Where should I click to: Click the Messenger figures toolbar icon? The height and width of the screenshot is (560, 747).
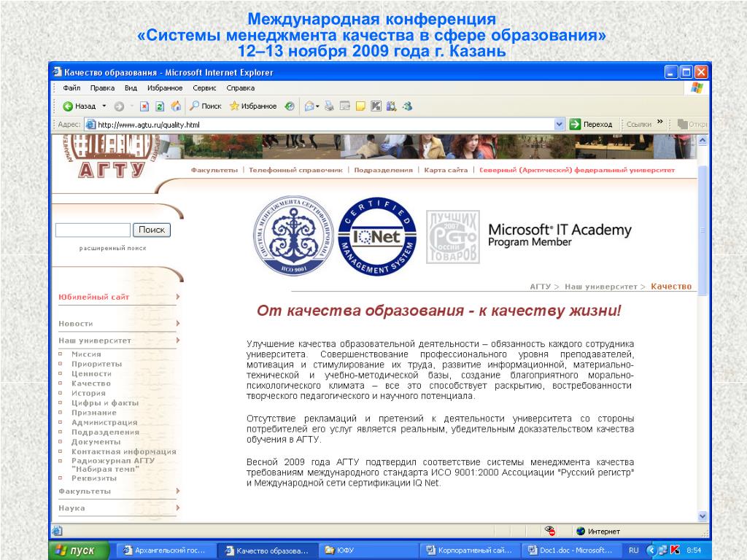click(407, 106)
